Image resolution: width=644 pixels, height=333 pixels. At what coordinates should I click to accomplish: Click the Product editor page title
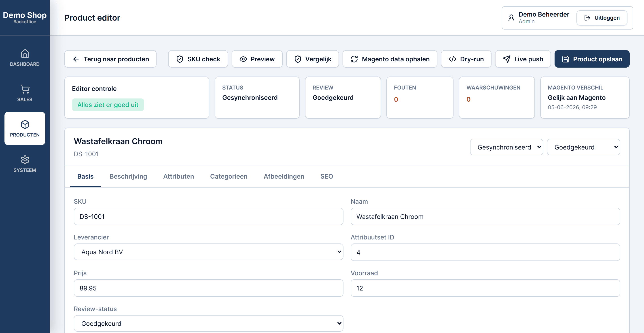92,18
